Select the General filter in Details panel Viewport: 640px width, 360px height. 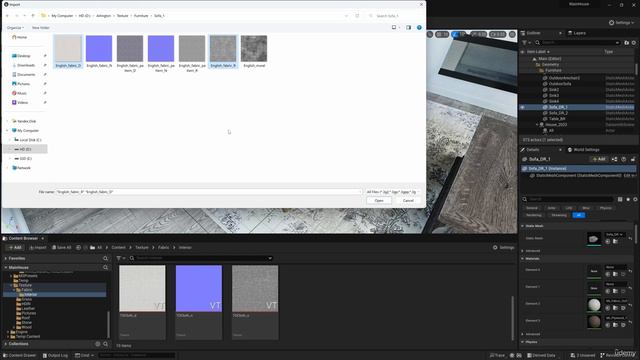click(531, 208)
